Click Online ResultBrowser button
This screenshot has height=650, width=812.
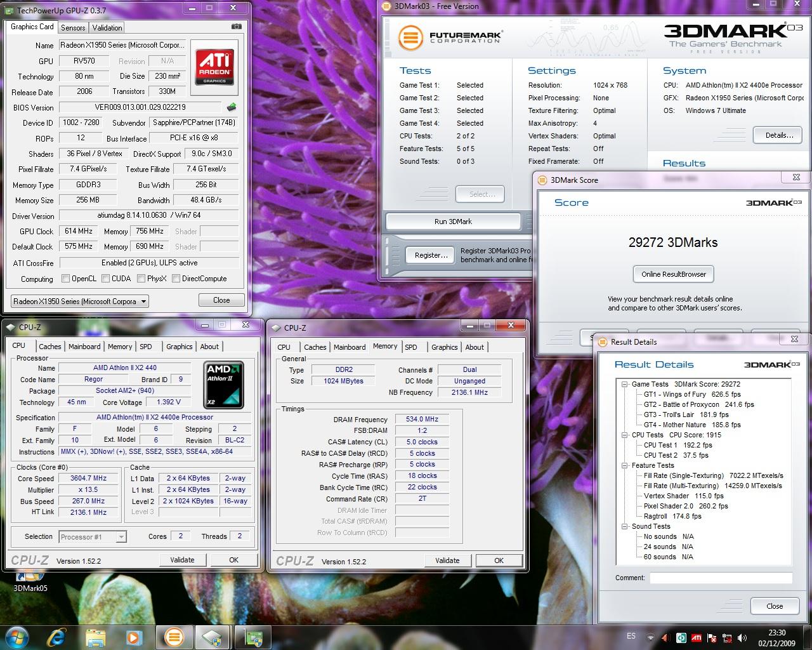[x=674, y=274]
